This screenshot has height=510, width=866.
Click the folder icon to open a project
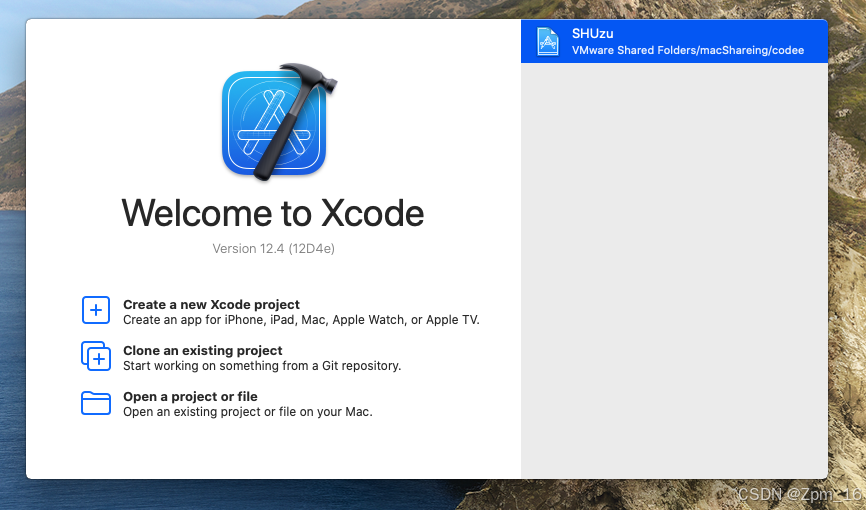click(96, 403)
